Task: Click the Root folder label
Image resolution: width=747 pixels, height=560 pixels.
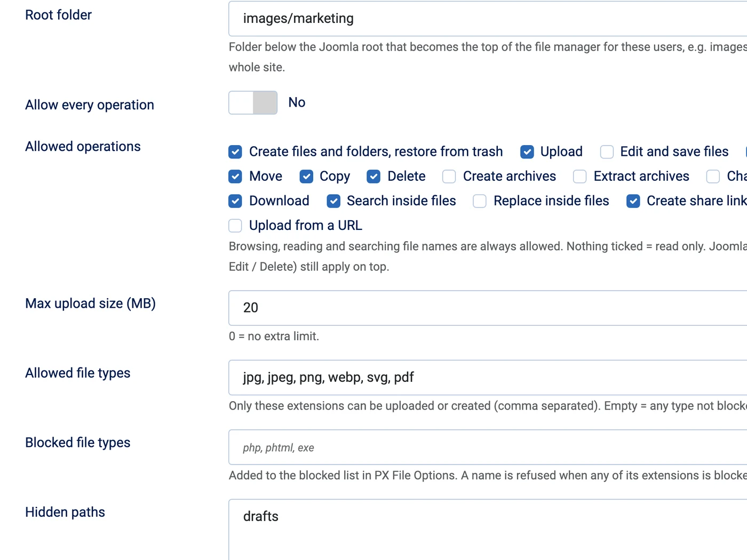Action: point(58,15)
